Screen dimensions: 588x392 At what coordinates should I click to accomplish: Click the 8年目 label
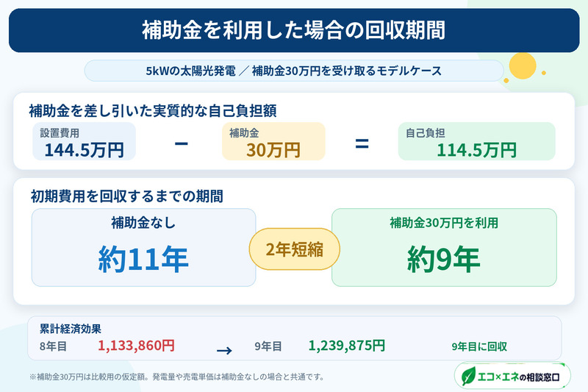[x=53, y=346]
